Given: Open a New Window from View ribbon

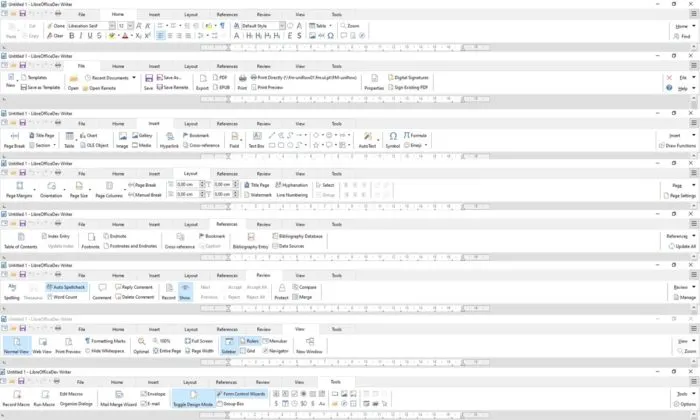Looking at the screenshot, I should coord(309,346).
